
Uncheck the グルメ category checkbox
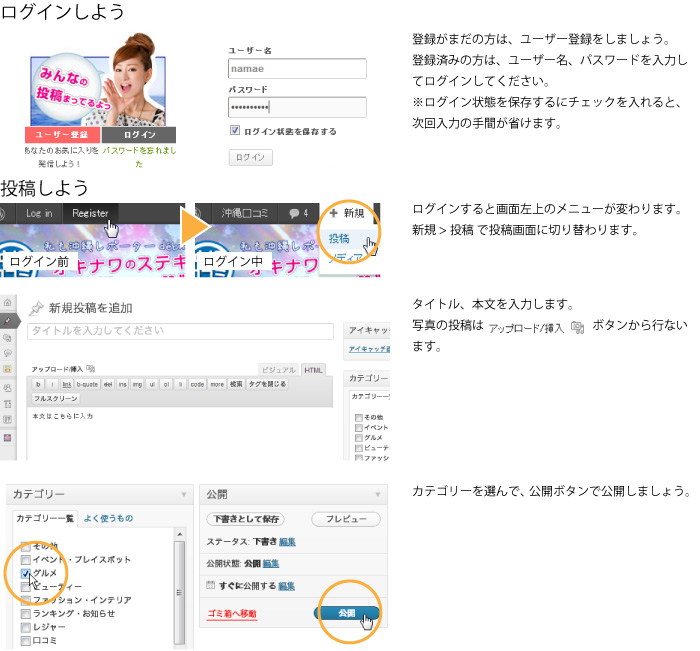coord(26,573)
